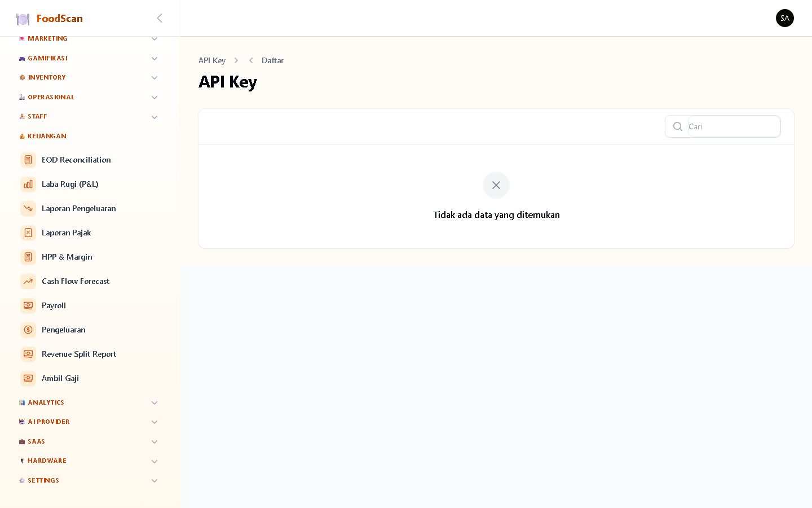The width and height of the screenshot is (812, 508).
Task: Click the breadcrumb right chevron icon
Action: 236,60
